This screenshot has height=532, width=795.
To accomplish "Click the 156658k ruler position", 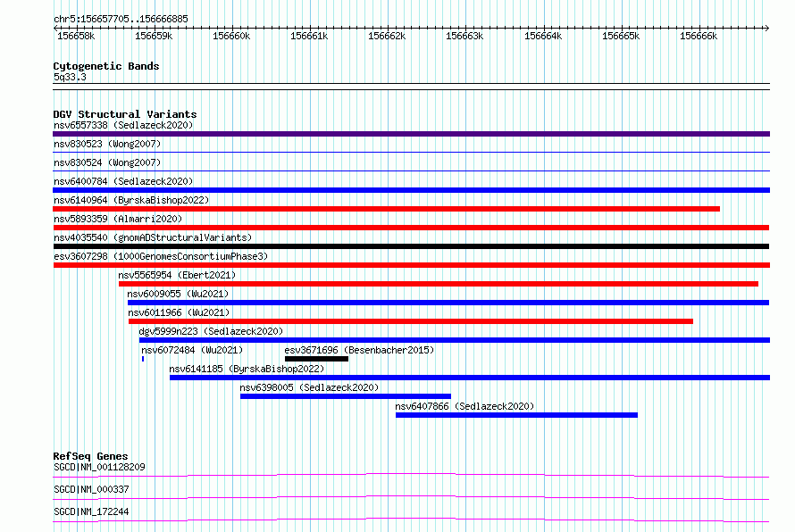I will (76, 36).
